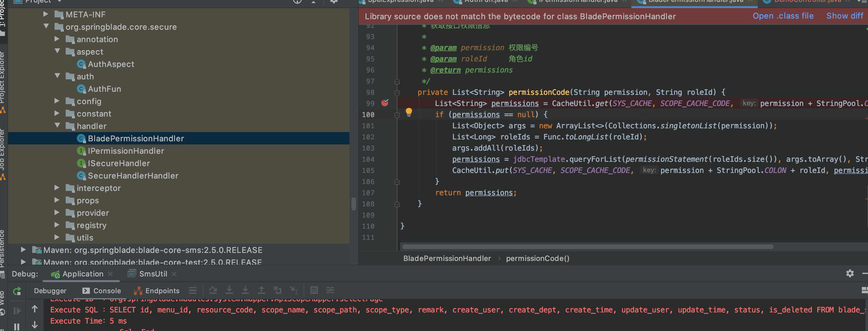This screenshot has width=868, height=331.
Task: Click the Rerun Application debug icon
Action: pyautogui.click(x=17, y=290)
